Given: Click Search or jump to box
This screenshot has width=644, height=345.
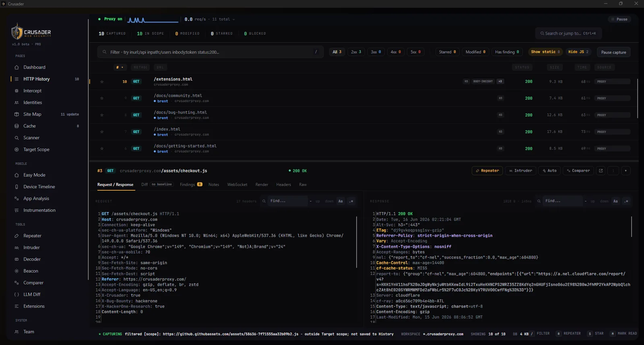Looking at the screenshot, I should point(568,33).
